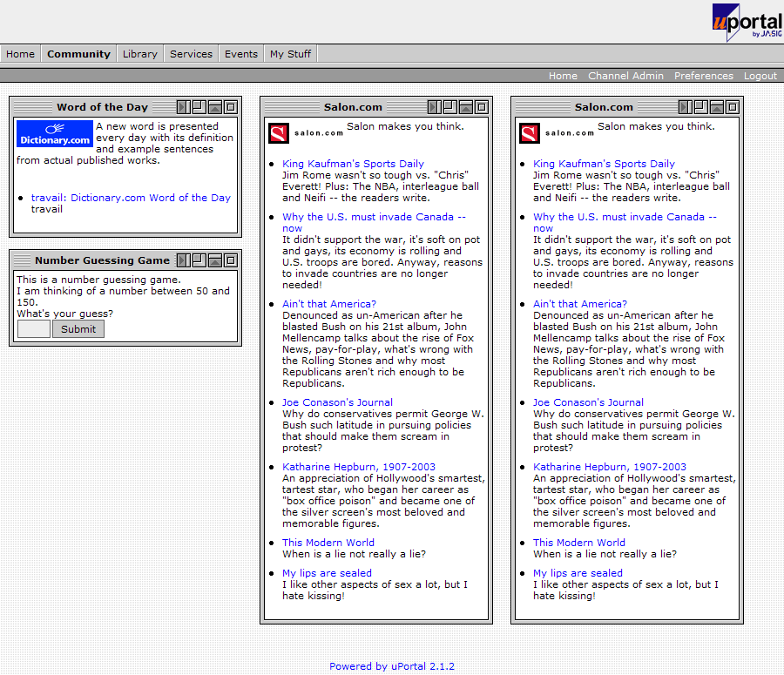Click the nested-square icon on Number Guessing Game
The width and height of the screenshot is (784, 675).
(x=231, y=260)
